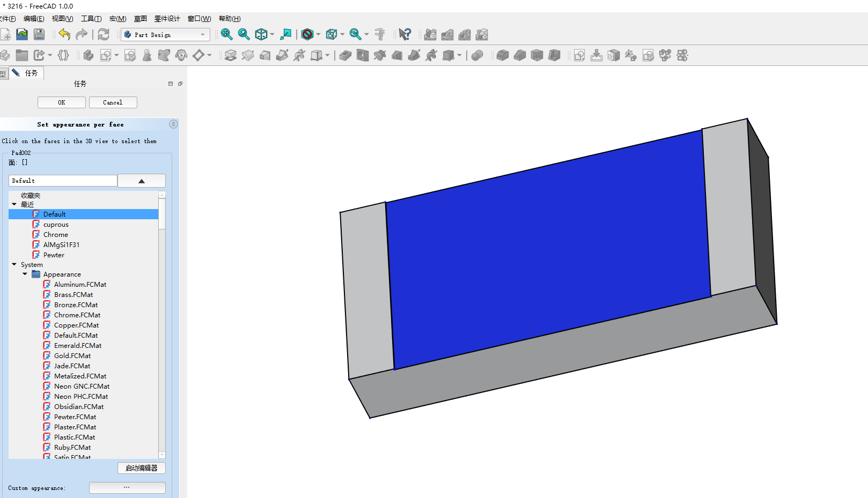The width and height of the screenshot is (868, 498).
Task: Open the 工具(T) menu
Action: (91, 19)
